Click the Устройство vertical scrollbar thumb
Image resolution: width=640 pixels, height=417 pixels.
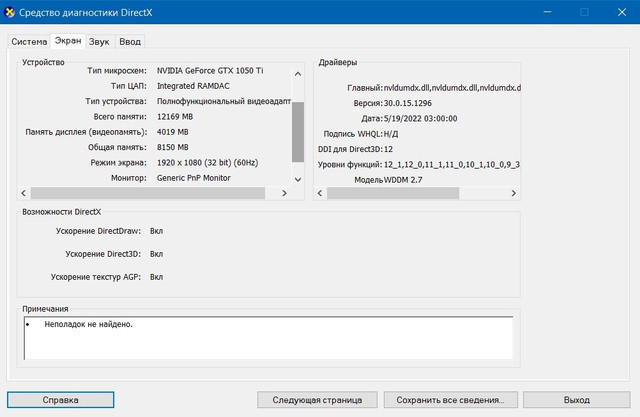click(x=298, y=132)
